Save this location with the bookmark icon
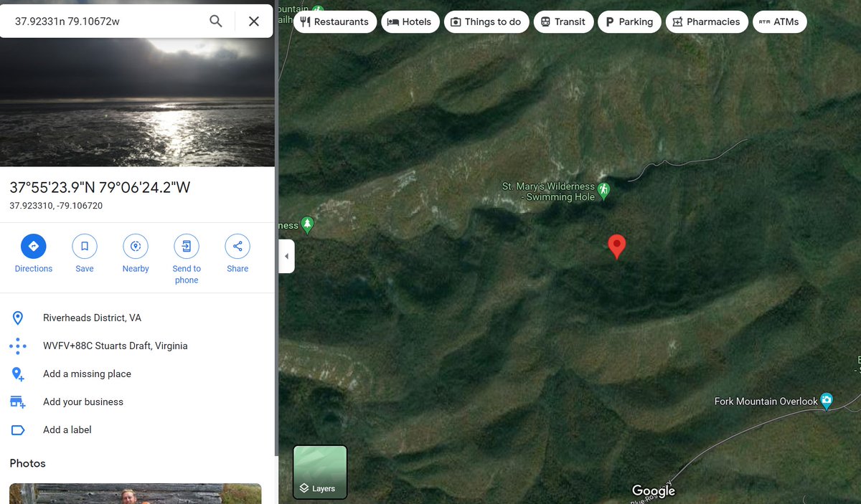Viewport: 861px width, 504px height. click(85, 247)
